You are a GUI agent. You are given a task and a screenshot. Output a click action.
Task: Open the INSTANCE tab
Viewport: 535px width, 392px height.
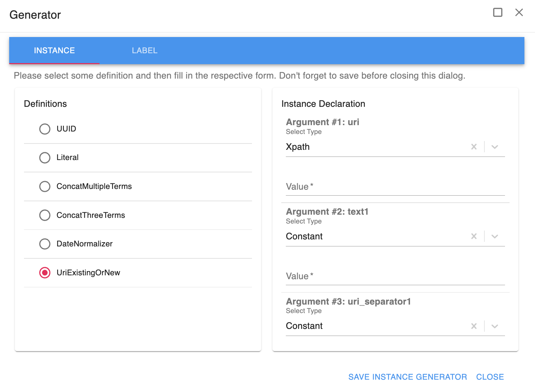tap(54, 51)
